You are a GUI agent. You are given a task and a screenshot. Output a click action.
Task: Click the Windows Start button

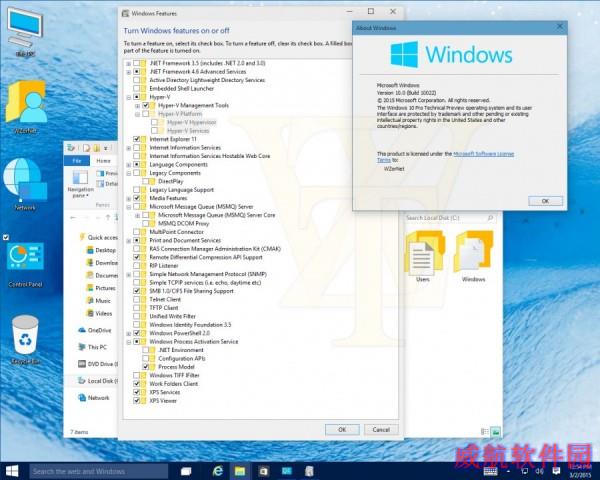(x=12, y=471)
